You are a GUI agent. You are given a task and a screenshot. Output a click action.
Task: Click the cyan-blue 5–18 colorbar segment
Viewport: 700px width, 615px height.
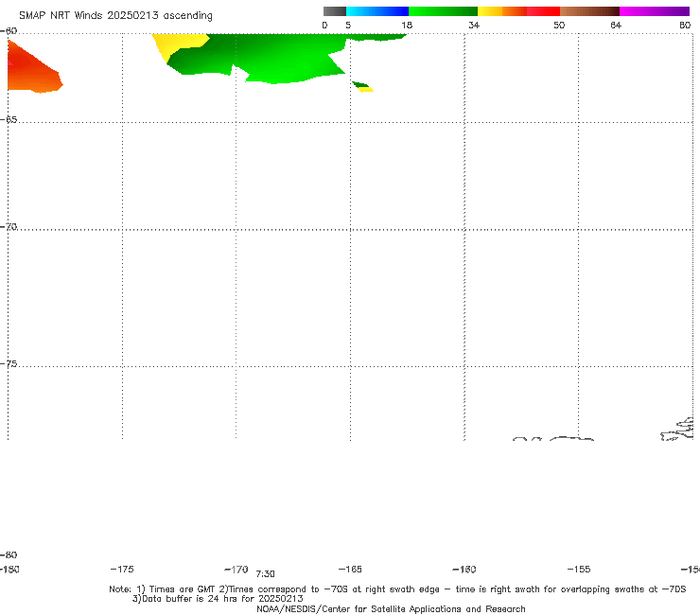[x=377, y=11]
